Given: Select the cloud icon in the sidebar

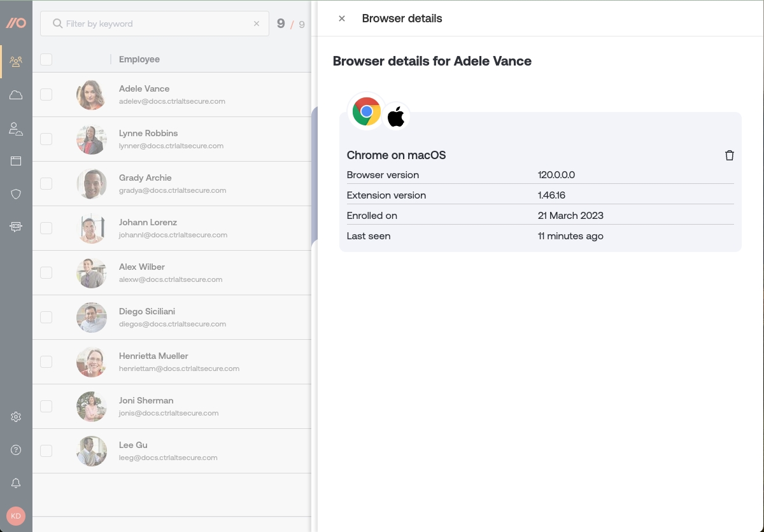Looking at the screenshot, I should click(16, 94).
